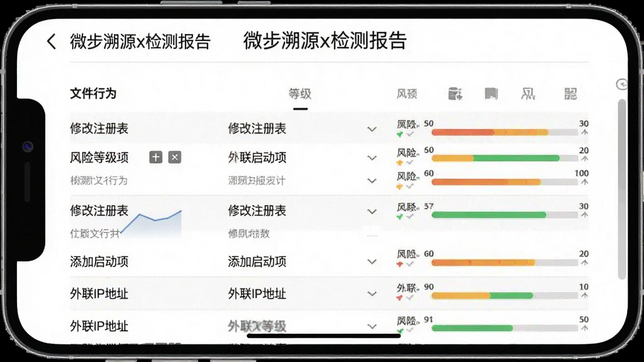Toggle the check mark in 外联启动项 row

410,163
